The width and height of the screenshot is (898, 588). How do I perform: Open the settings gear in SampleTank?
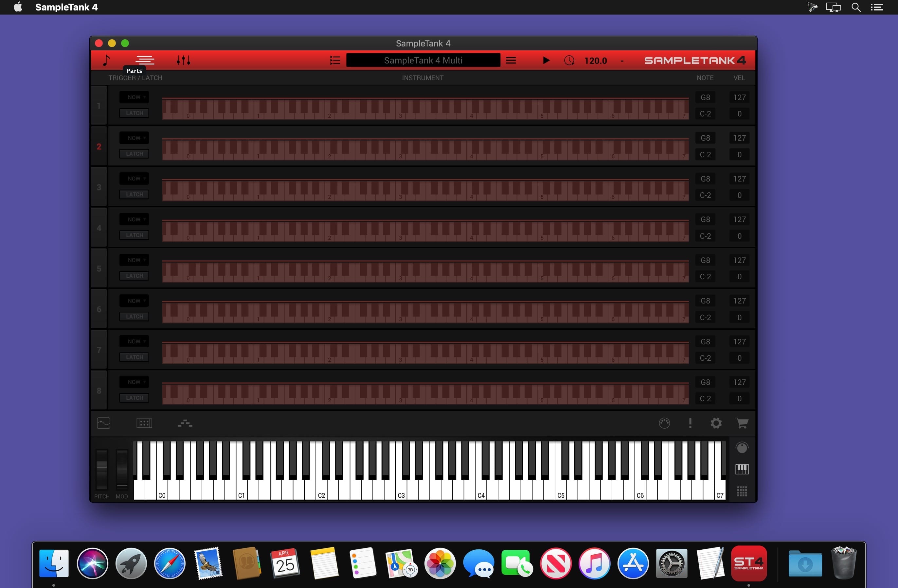pos(716,423)
